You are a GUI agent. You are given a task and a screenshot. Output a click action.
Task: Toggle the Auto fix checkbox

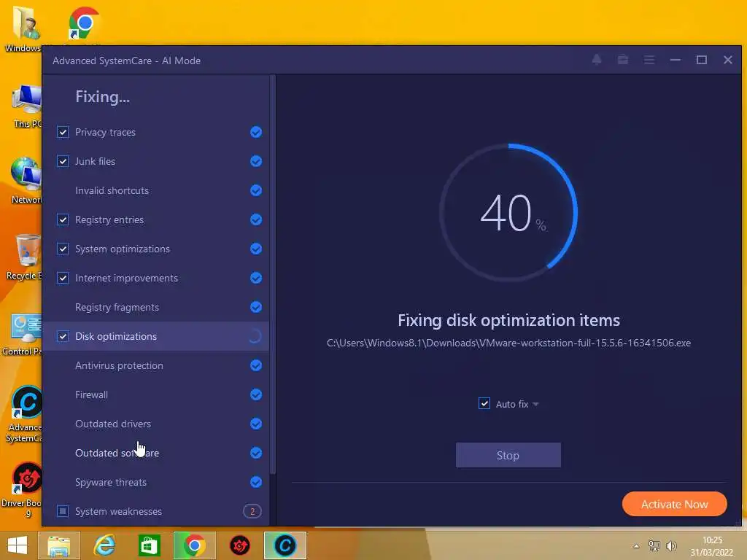click(484, 403)
